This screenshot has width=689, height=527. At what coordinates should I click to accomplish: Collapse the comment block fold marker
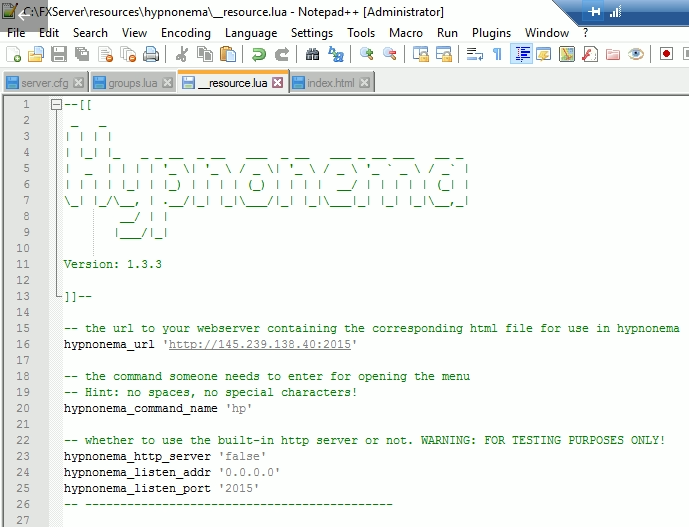56,105
